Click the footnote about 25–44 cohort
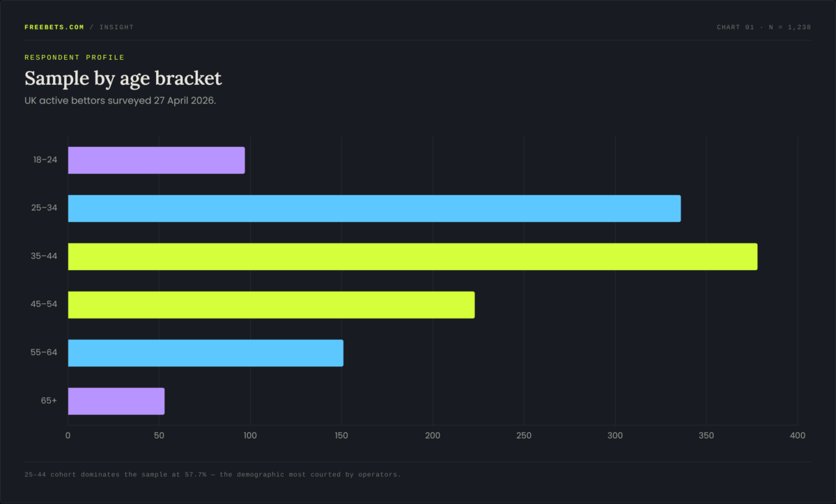This screenshot has height=504, width=836. point(212,475)
